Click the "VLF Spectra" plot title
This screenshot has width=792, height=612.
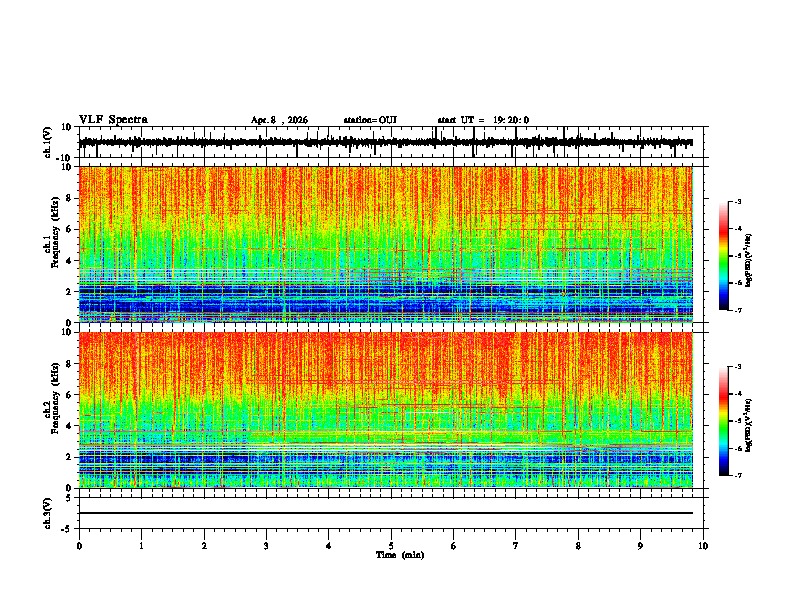point(113,120)
